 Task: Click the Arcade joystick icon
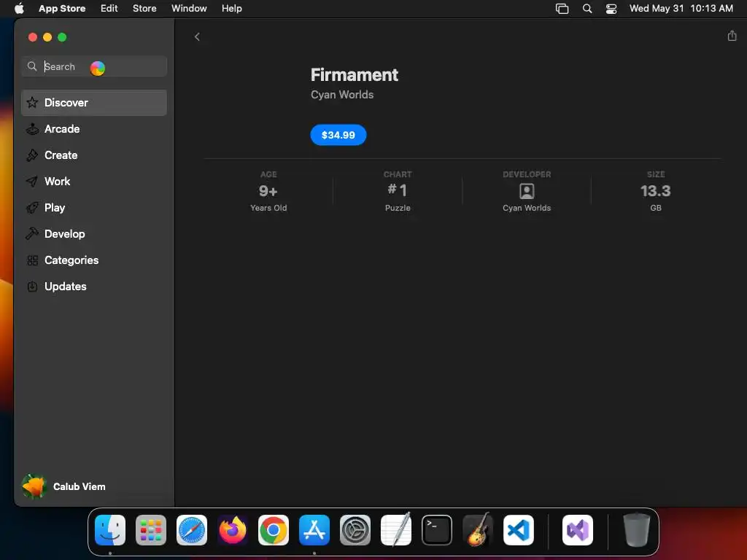coord(32,129)
